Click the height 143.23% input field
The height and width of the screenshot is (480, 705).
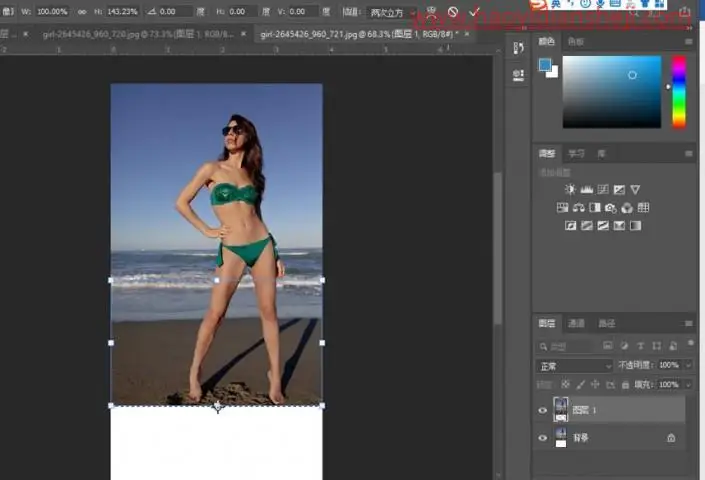click(x=122, y=12)
